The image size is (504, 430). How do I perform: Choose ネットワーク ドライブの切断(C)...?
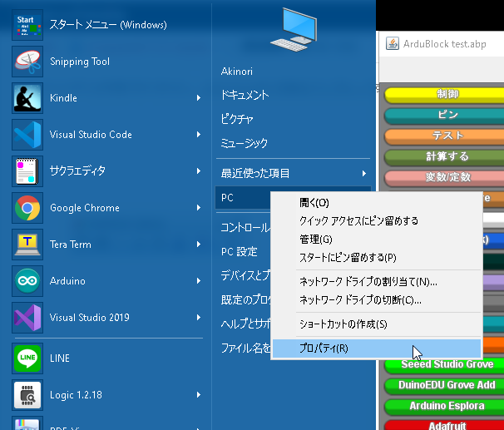pyautogui.click(x=377, y=300)
